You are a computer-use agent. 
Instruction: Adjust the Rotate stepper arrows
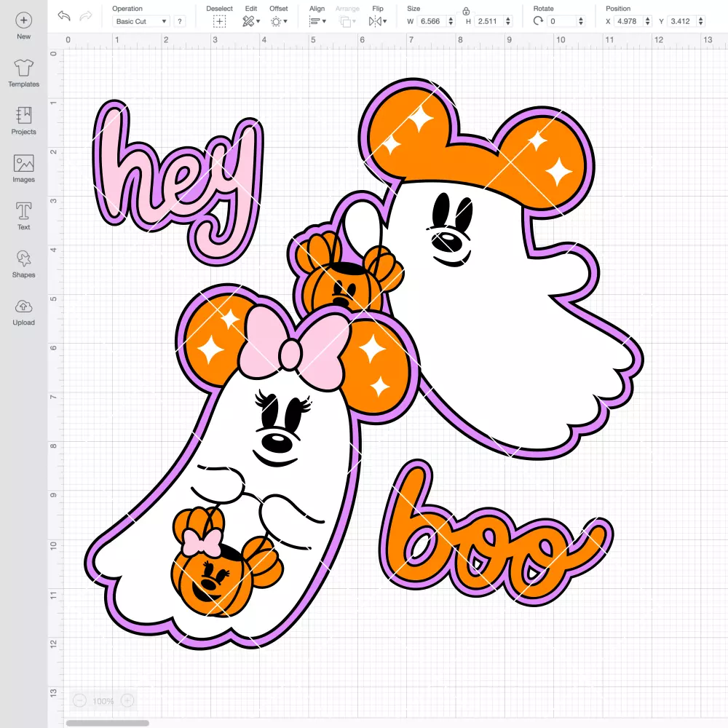tap(580, 21)
